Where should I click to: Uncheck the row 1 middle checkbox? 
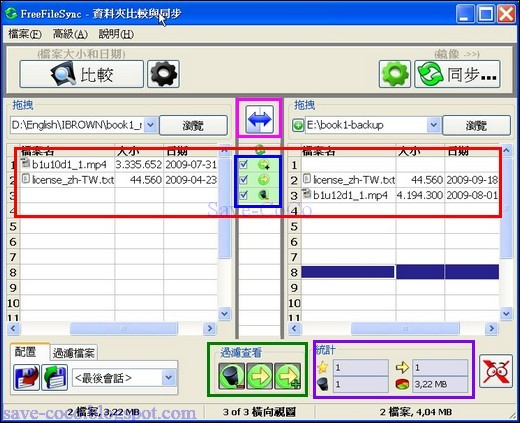click(244, 164)
